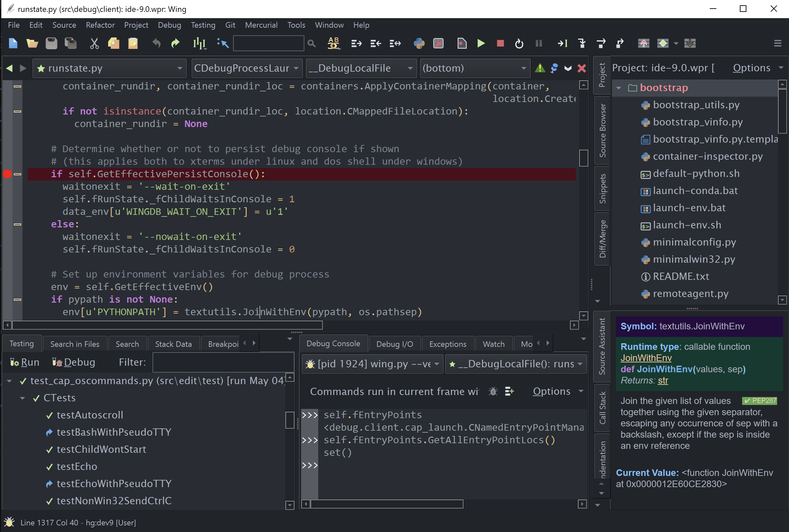Open search and replace via the AB icon

[333, 44]
